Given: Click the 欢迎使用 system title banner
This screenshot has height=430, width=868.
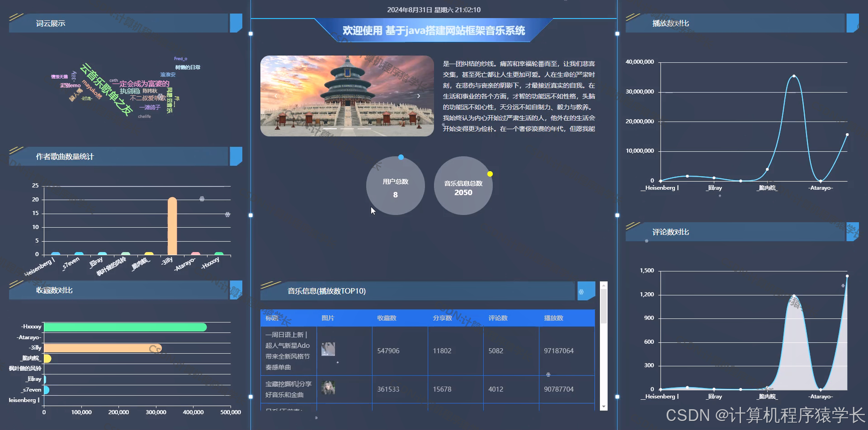Looking at the screenshot, I should coord(434,30).
